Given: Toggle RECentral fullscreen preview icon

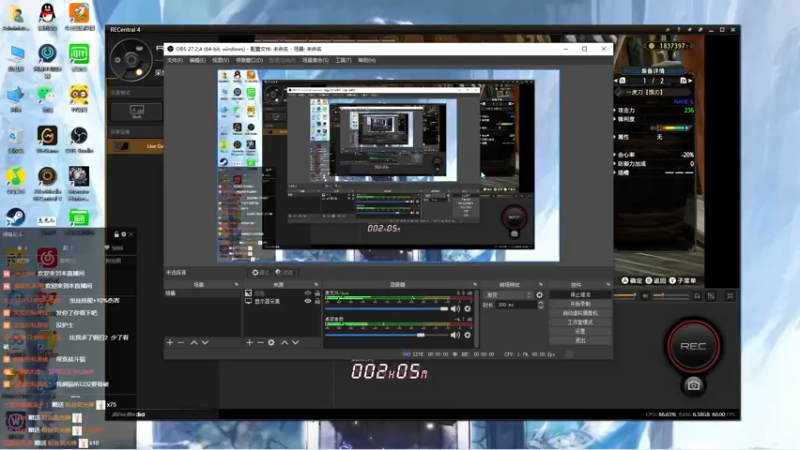Looking at the screenshot, I should (x=730, y=296).
